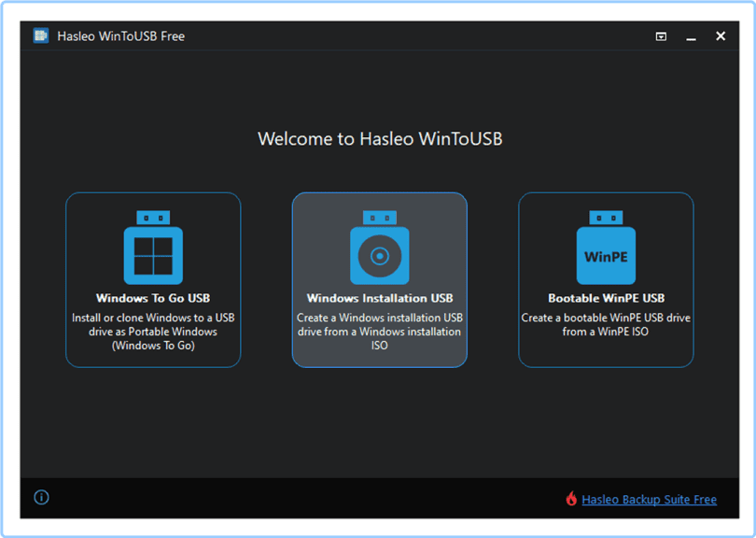Click 'Create a bootable WinPE USB drive' description
This screenshot has width=756, height=538.
606,325
